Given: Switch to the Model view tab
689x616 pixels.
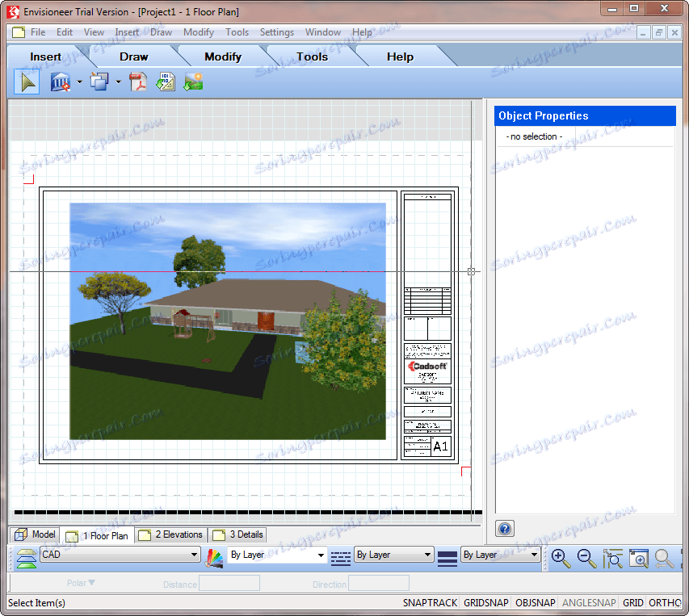Looking at the screenshot, I should [36, 534].
